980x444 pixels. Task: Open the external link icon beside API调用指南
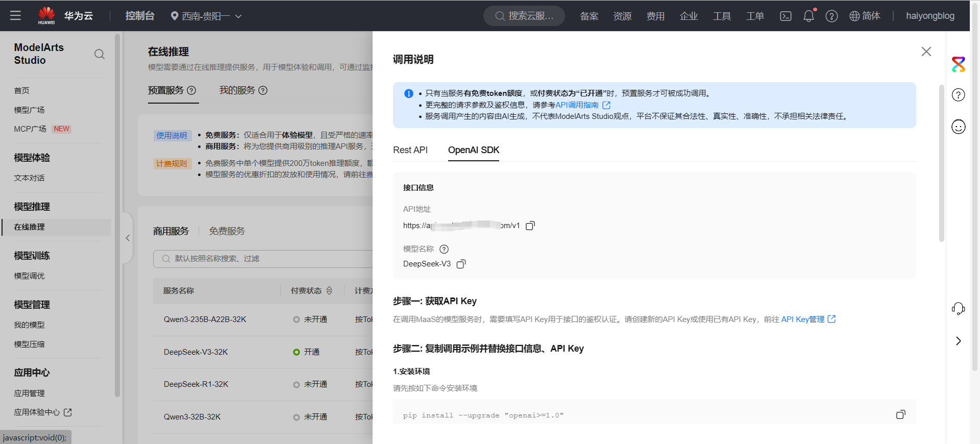tap(606, 105)
